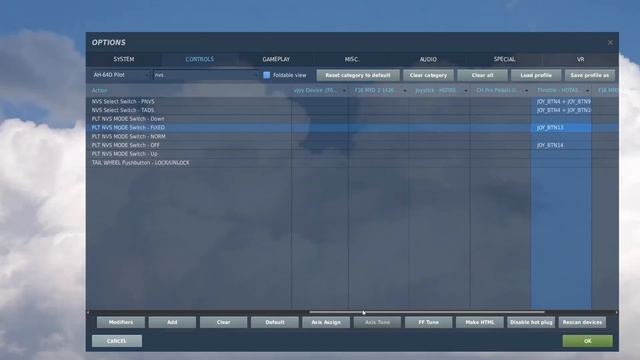Screen dimensions: 640x360
Task: Open the AUDIO tab
Action: click(428, 59)
